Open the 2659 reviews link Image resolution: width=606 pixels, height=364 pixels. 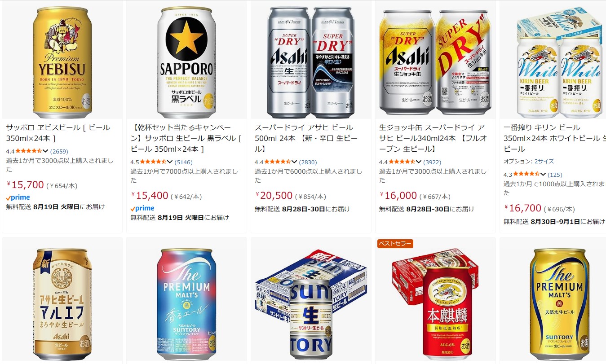click(x=59, y=151)
